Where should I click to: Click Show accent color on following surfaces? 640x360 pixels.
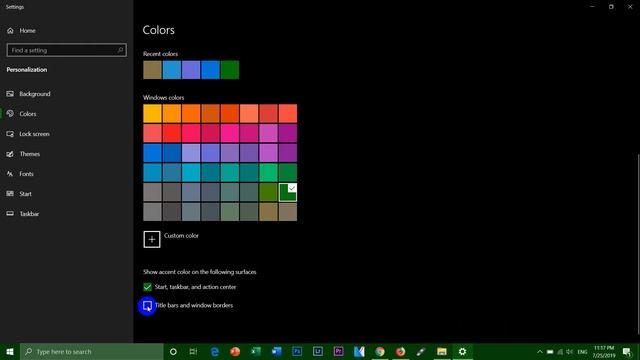pyautogui.click(x=200, y=272)
